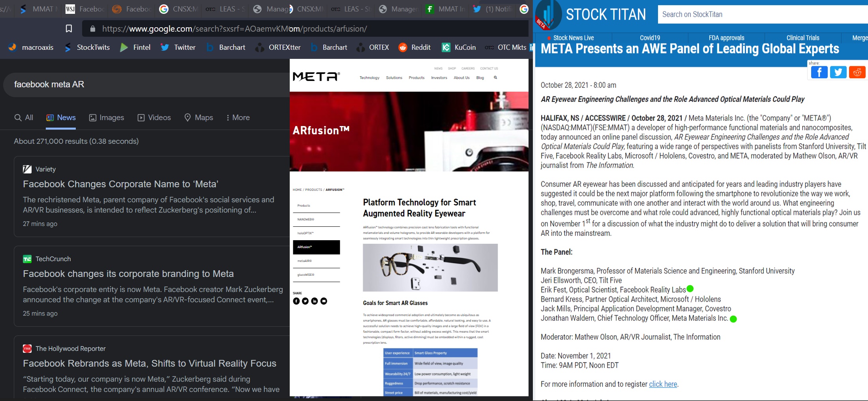
Task: Share Stock Titan article on Facebook
Action: click(x=819, y=72)
